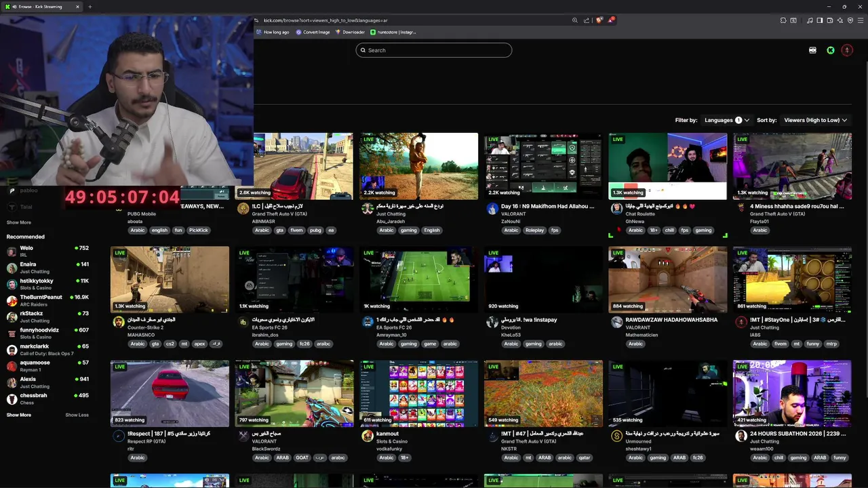Viewport: 868px width, 488px height.
Task: Click the kick.com address bar URL
Action: click(x=325, y=20)
